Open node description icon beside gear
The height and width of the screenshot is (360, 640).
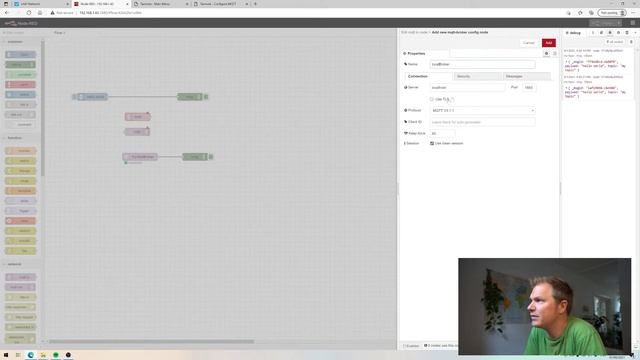click(x=555, y=53)
